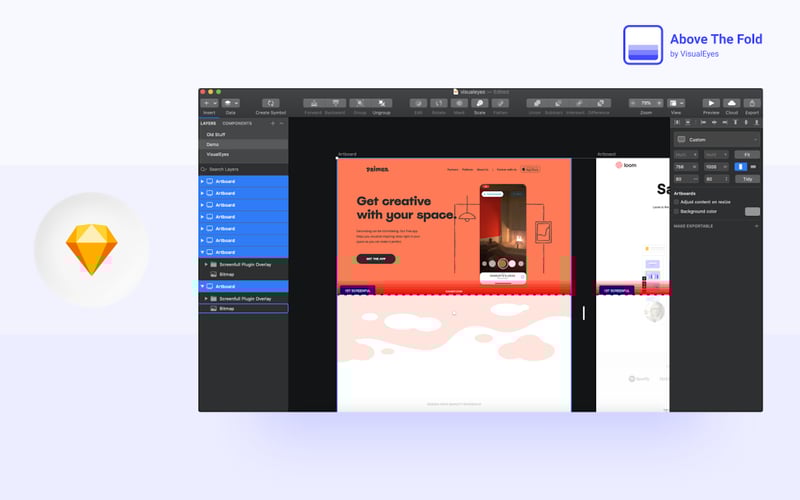Collapse the Artboard above the unselected Bitmap
The height and width of the screenshot is (500, 800).
(202, 252)
